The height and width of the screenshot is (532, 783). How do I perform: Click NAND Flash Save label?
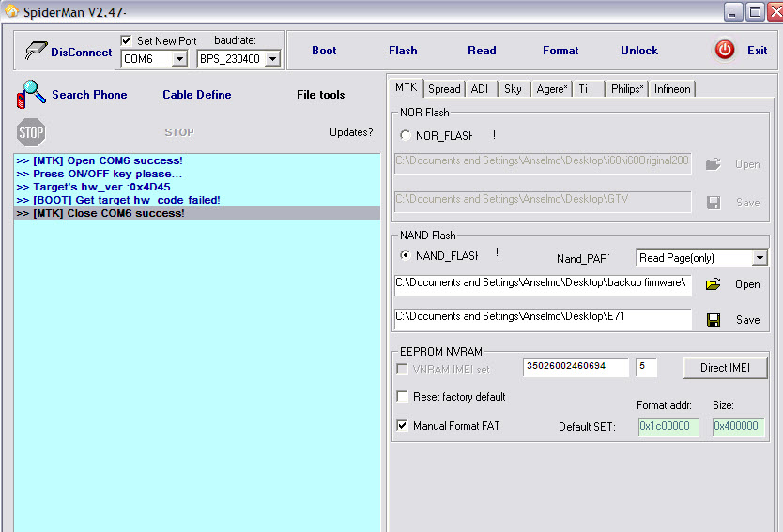click(747, 320)
